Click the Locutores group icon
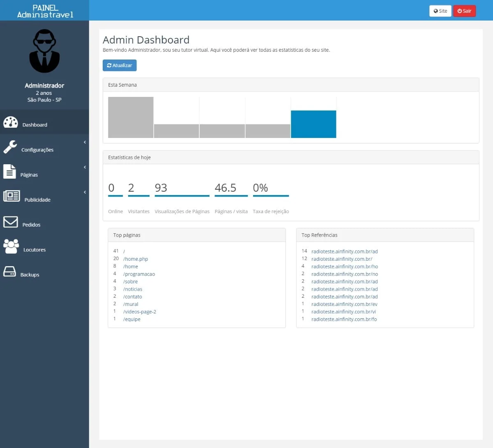 point(11,246)
